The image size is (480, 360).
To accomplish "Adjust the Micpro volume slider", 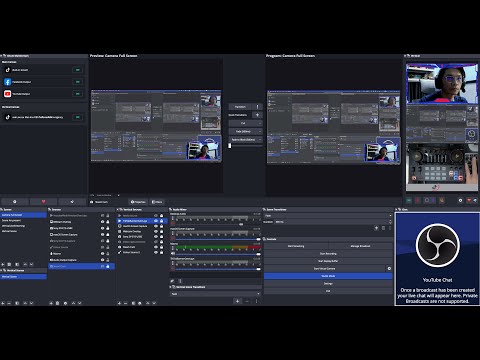I will [218, 254].
